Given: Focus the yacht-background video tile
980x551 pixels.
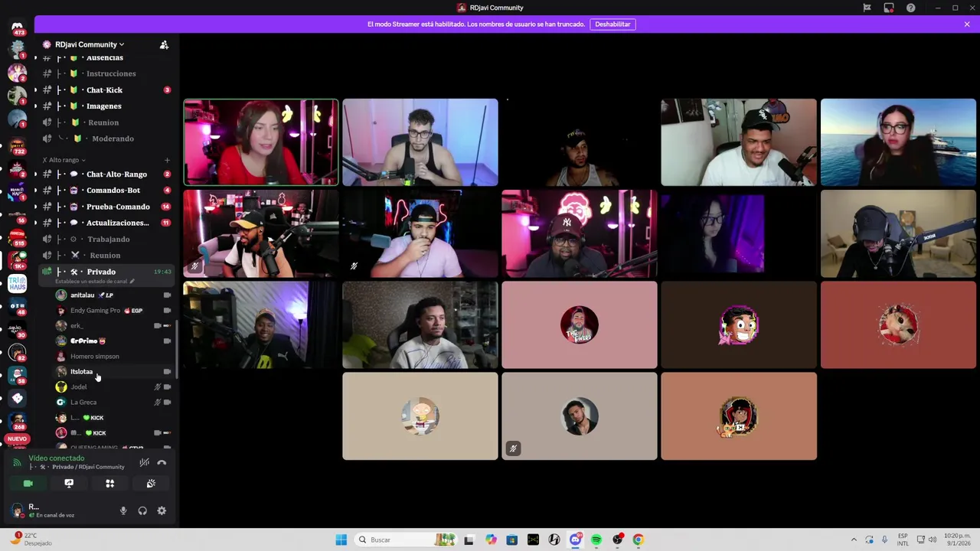Looking at the screenshot, I should tap(898, 142).
